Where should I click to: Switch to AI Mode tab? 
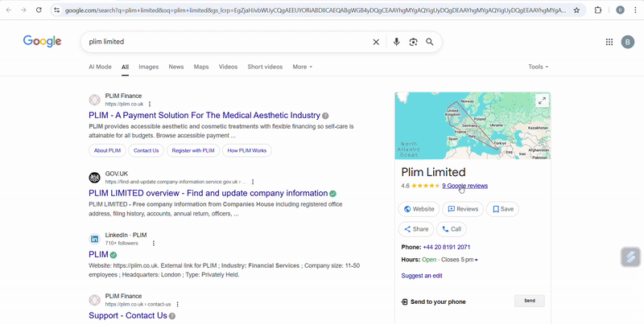coord(100,67)
